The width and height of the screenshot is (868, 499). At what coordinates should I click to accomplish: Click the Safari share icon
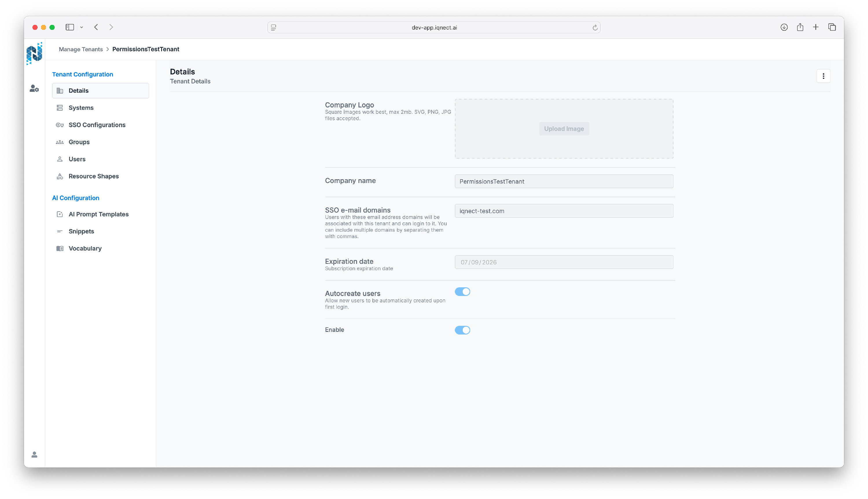(800, 28)
